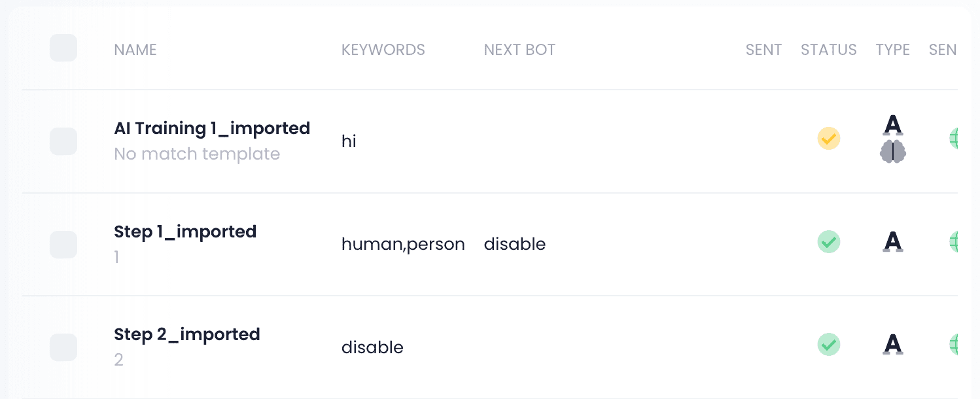
Task: Check the box for AI Training 1_imported
Action: [63, 141]
